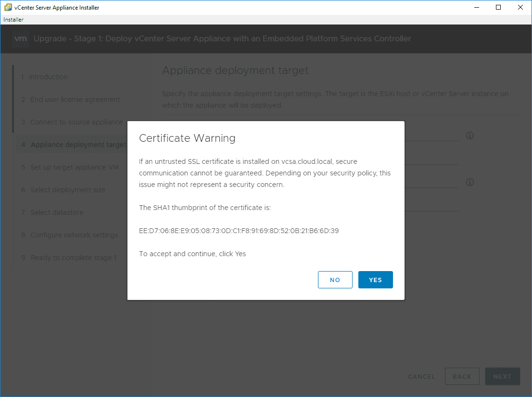Open Set up target appliance VM step
The width and height of the screenshot is (532, 397).
click(74, 167)
